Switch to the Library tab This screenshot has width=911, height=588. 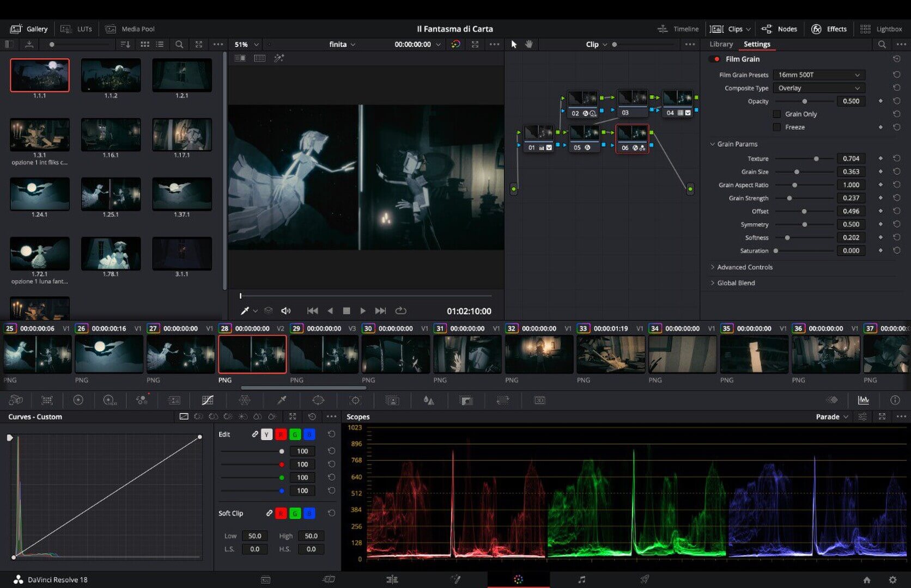721,44
